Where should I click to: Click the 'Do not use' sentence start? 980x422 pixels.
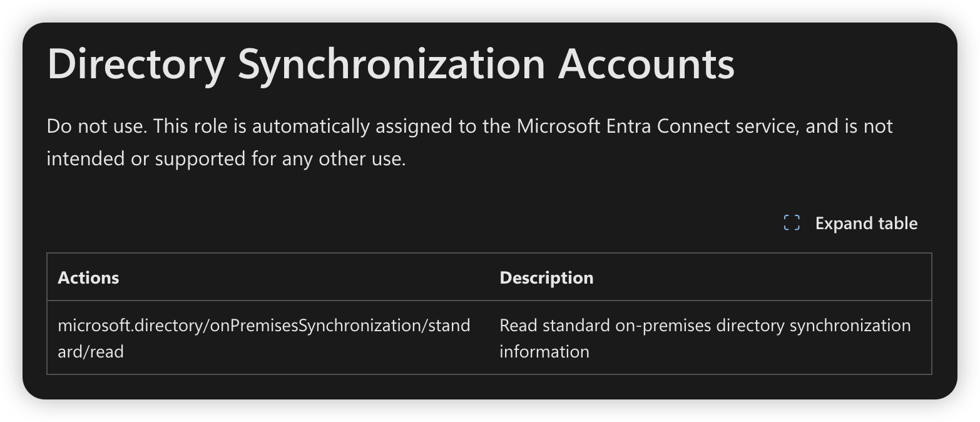point(97,126)
